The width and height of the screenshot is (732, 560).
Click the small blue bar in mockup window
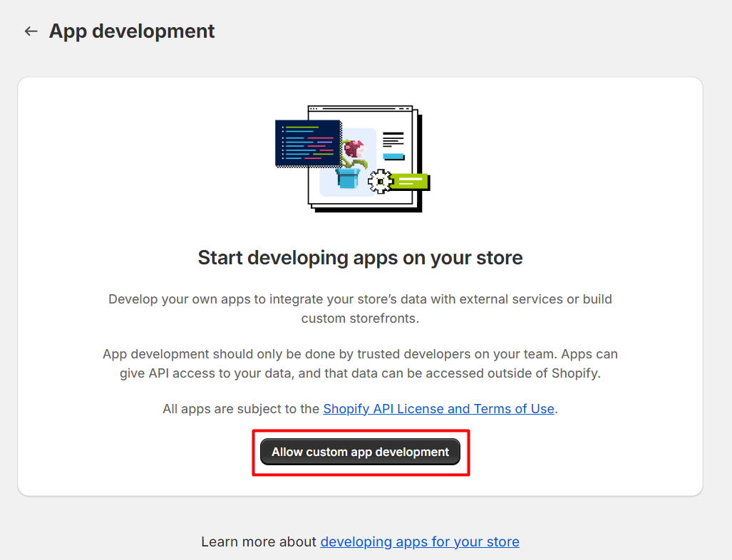393,156
